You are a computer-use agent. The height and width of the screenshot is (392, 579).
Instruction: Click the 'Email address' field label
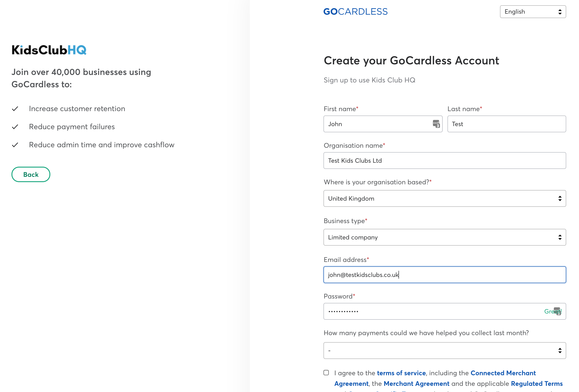[x=346, y=260]
